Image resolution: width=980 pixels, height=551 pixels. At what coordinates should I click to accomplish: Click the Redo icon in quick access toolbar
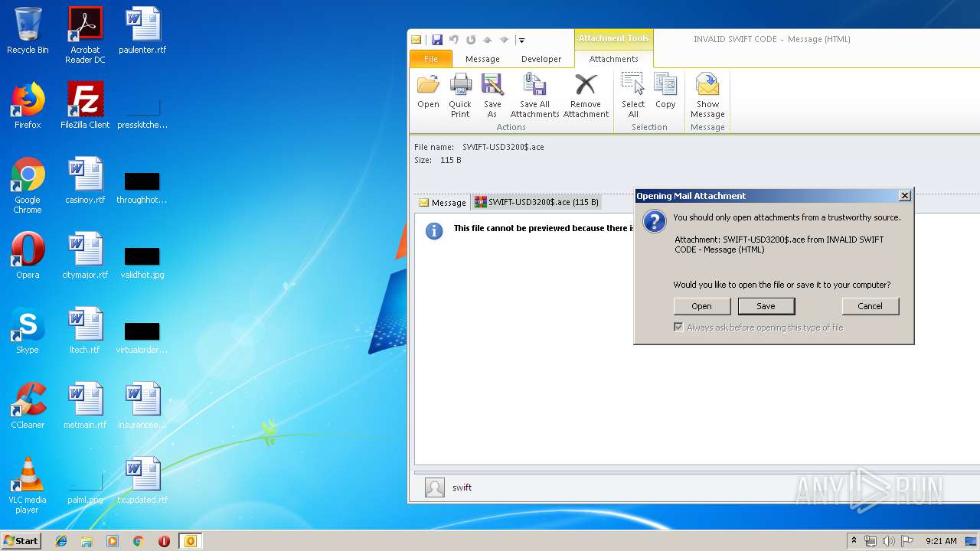(470, 40)
